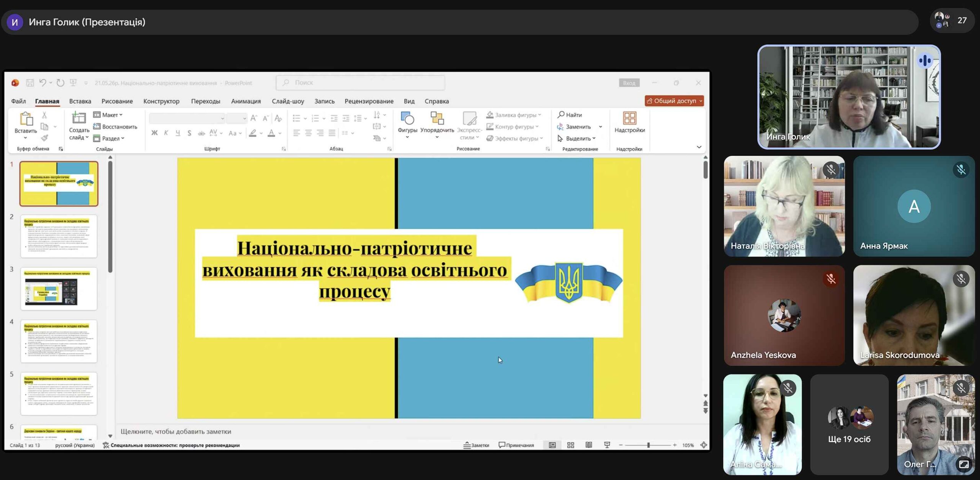980x480 pixels.
Task: Align text to the left
Action: coord(297,133)
